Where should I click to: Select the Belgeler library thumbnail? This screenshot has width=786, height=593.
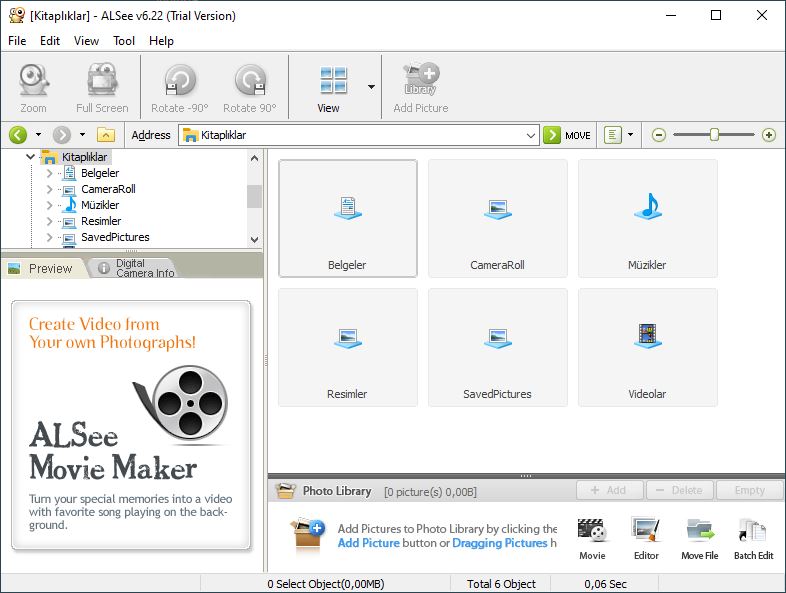pyautogui.click(x=348, y=218)
